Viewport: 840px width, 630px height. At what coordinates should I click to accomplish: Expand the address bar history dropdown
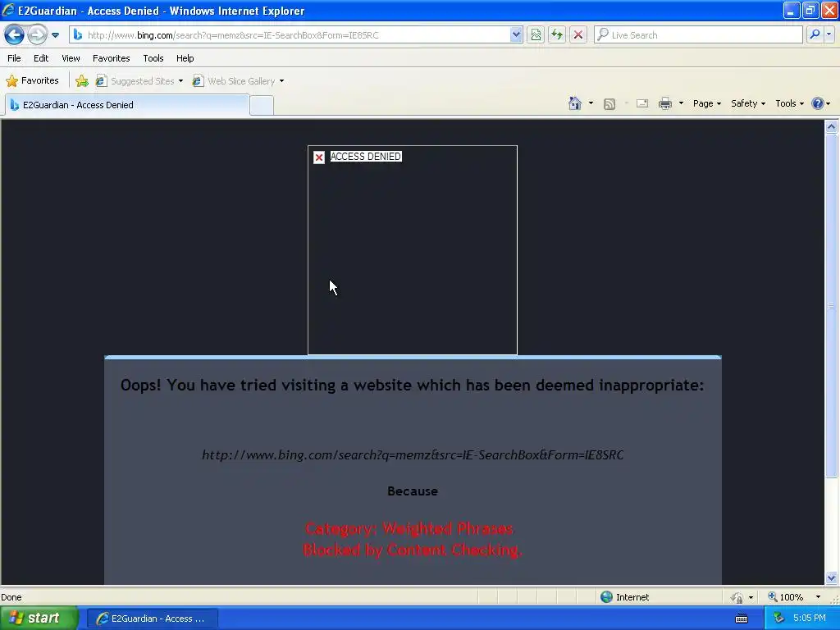pyautogui.click(x=516, y=35)
